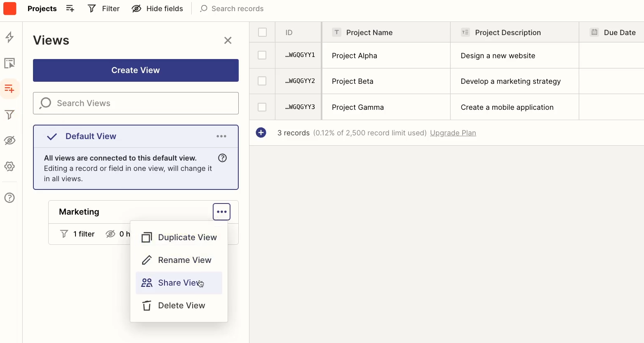Choose Rename View from the menu
Screen dimensions: 644x343
[179, 260]
